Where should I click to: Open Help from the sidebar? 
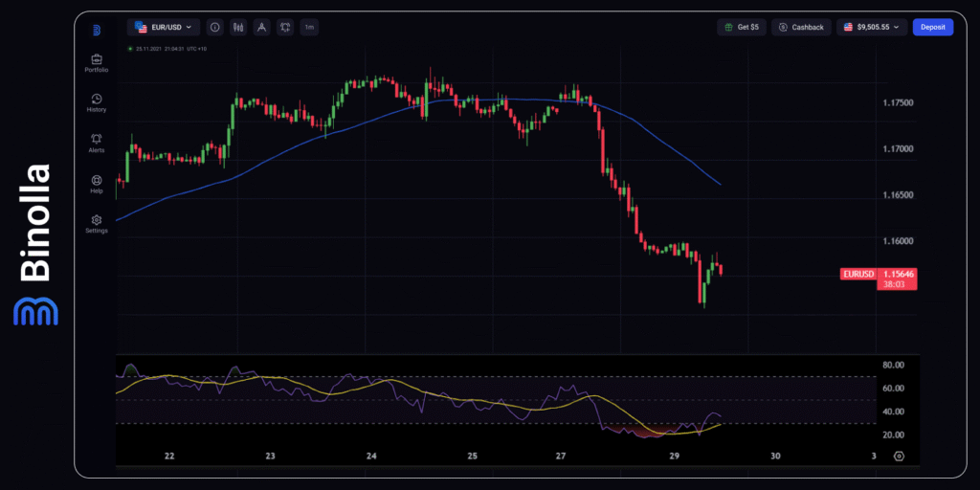[97, 184]
